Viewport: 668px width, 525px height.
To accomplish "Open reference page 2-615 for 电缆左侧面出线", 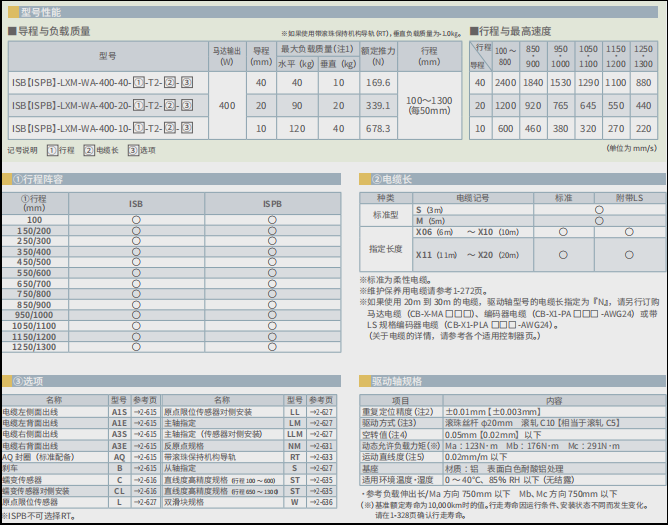I will (145, 411).
